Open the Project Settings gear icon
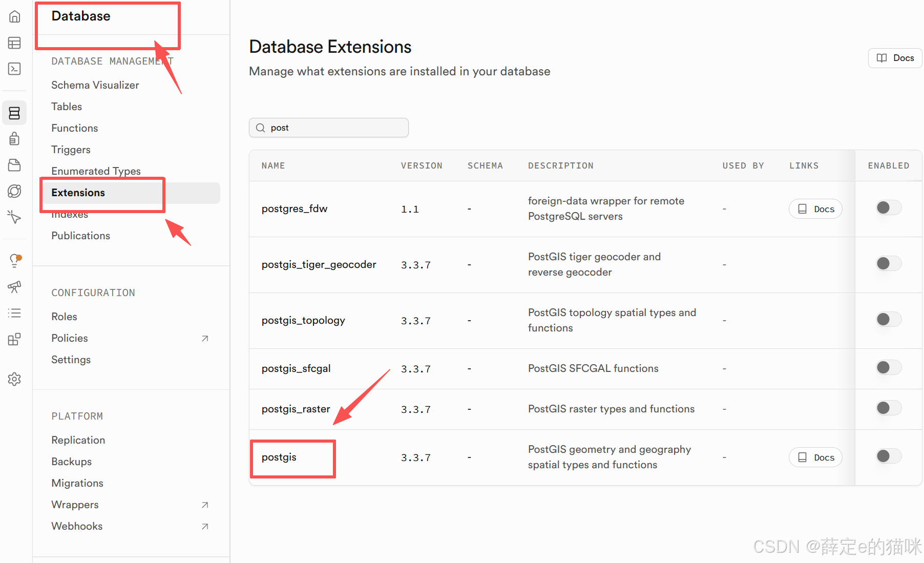 15,379
